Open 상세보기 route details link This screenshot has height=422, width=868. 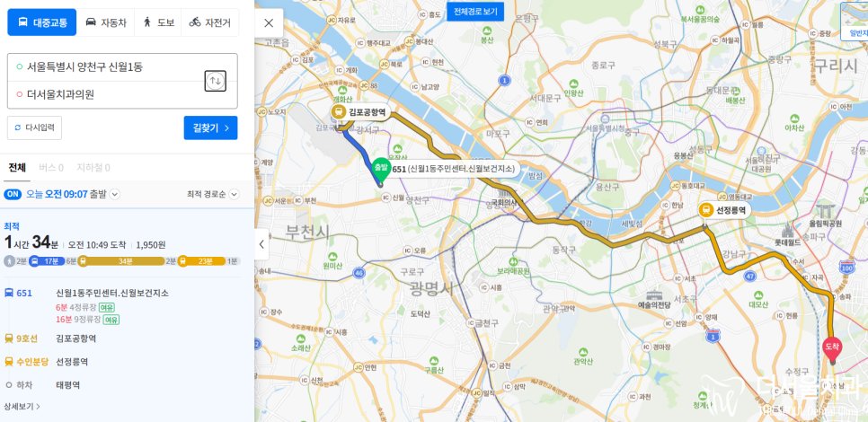(22, 407)
